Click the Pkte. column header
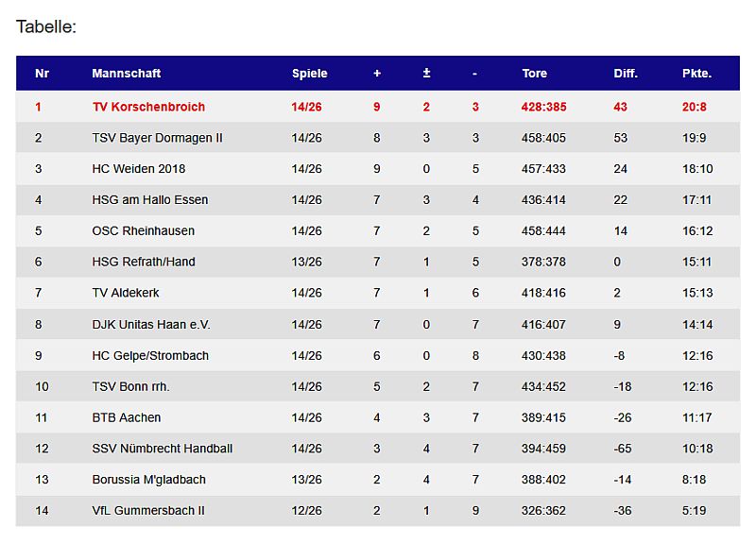The height and width of the screenshot is (543, 756). click(x=696, y=74)
